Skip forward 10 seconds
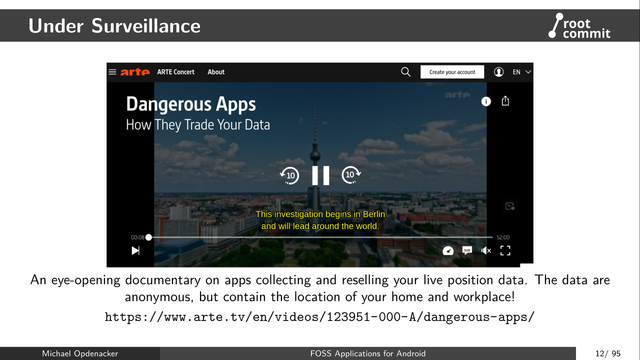 tap(351, 175)
